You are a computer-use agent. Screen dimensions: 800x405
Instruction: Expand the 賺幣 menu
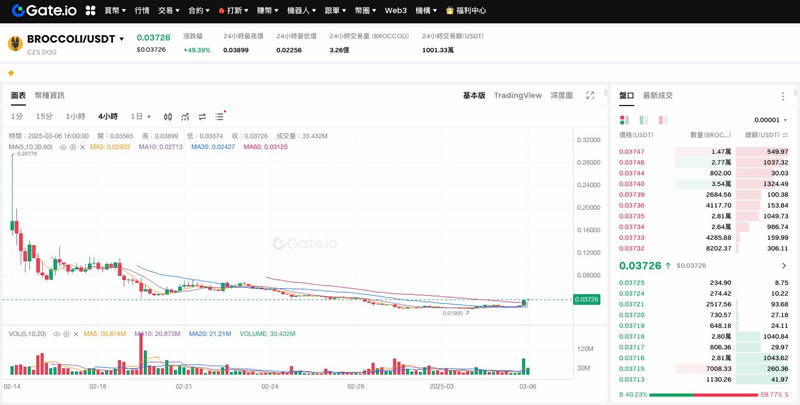[267, 10]
